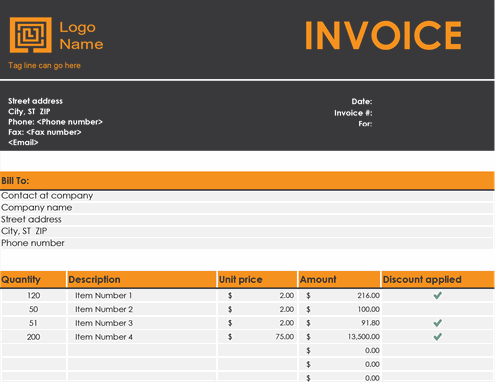Click discount checkmark for Item Number 1
Screen dimensions: 498x382
438,295
